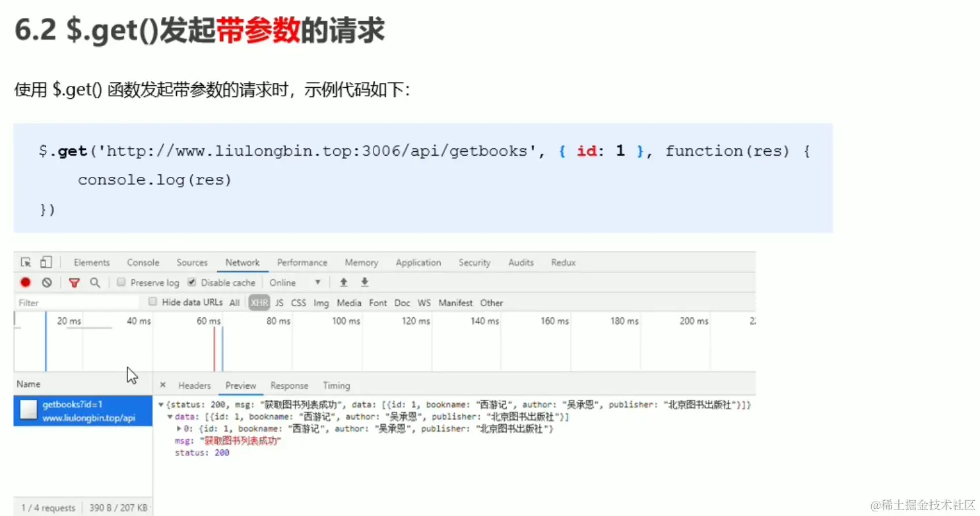
Task: Show the request Headers tab
Action: [195, 385]
